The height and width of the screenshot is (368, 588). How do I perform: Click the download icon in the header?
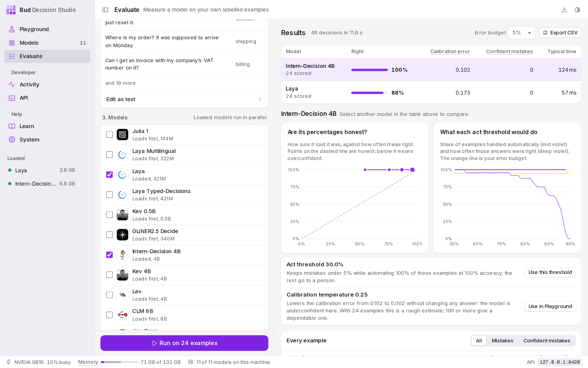point(564,10)
